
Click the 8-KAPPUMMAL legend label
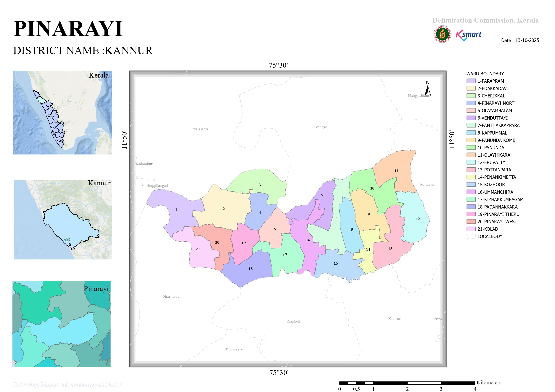492,133
